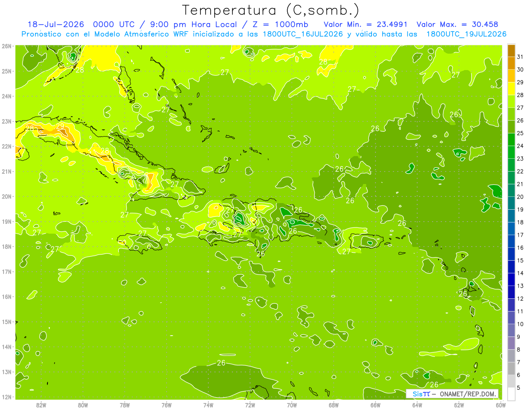The image size is (532, 411).
Task: Click the color bar label "22"
Action: click(520, 171)
